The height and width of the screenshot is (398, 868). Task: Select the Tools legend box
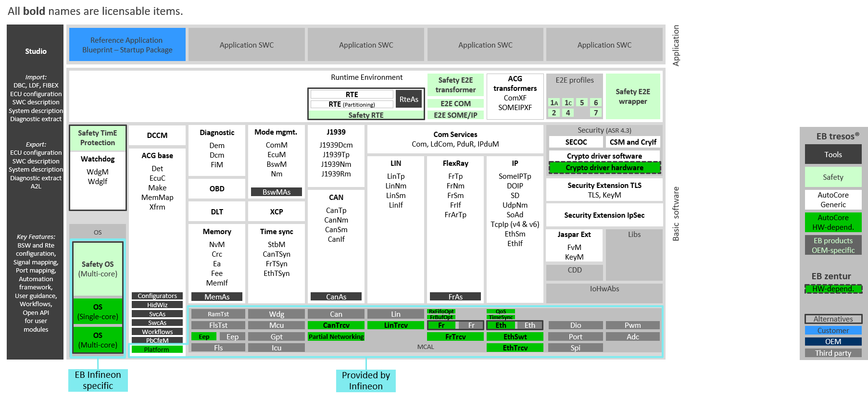pos(833,154)
